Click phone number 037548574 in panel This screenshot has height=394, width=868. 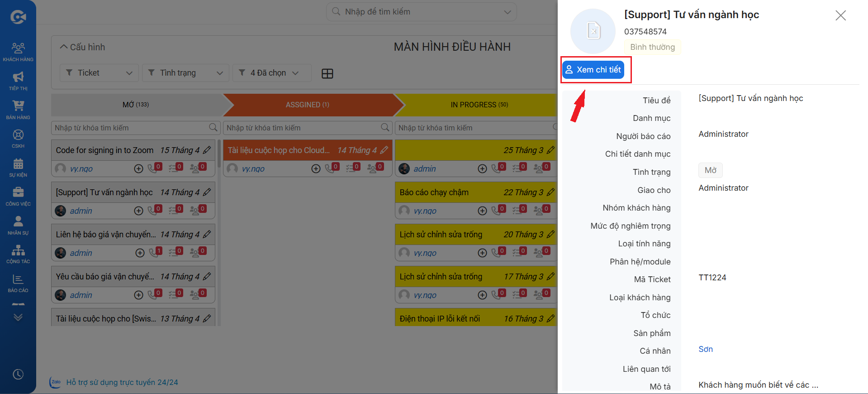[x=645, y=32]
